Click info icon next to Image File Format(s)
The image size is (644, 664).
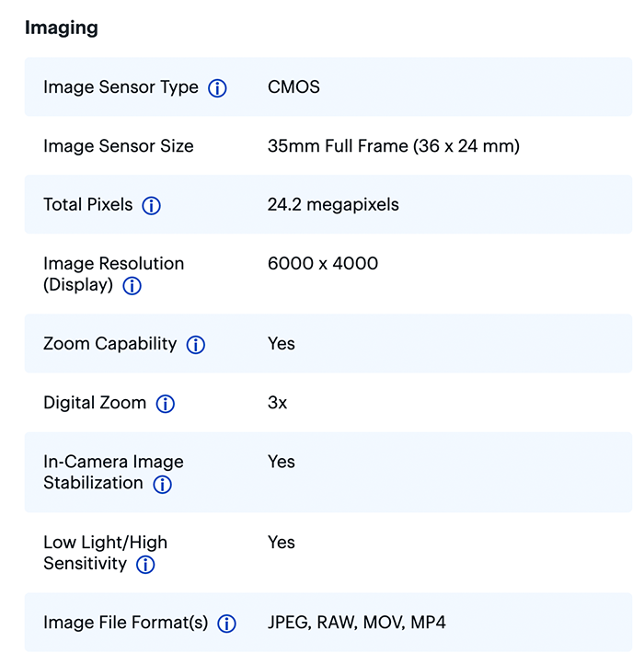click(226, 624)
